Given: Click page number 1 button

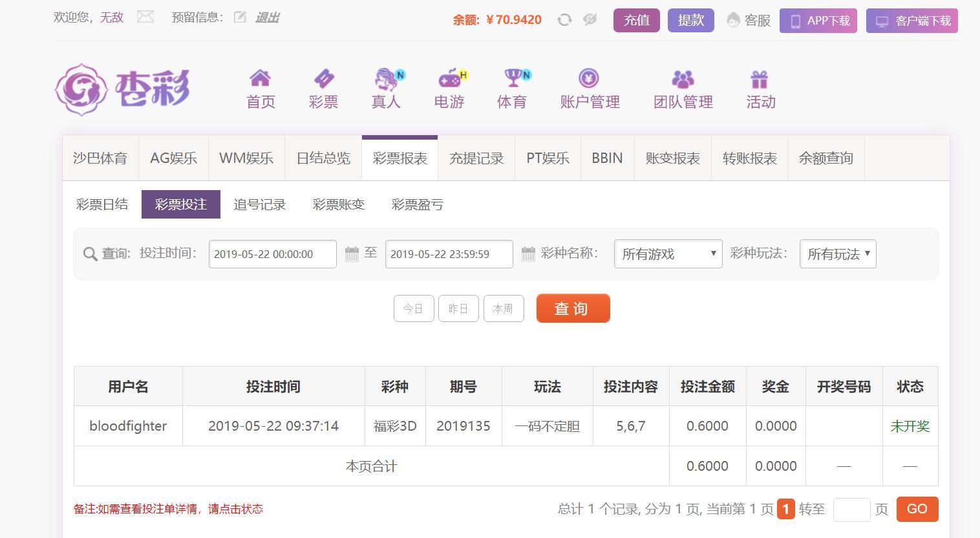Looking at the screenshot, I should point(785,509).
